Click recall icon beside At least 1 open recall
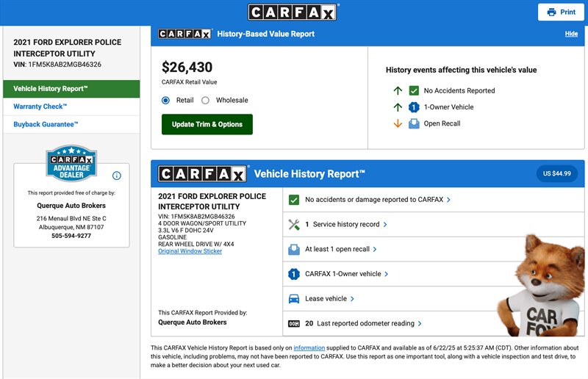Screen dimensions: 588x379 294,249
